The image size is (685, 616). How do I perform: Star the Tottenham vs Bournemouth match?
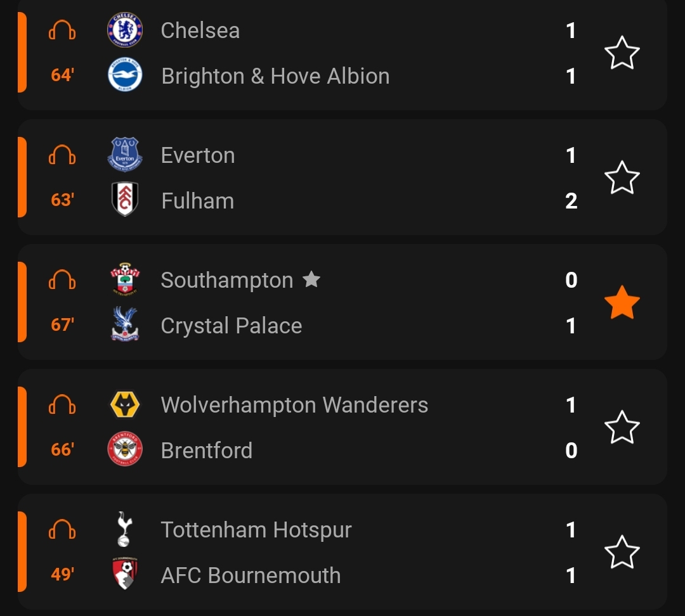coord(622,553)
